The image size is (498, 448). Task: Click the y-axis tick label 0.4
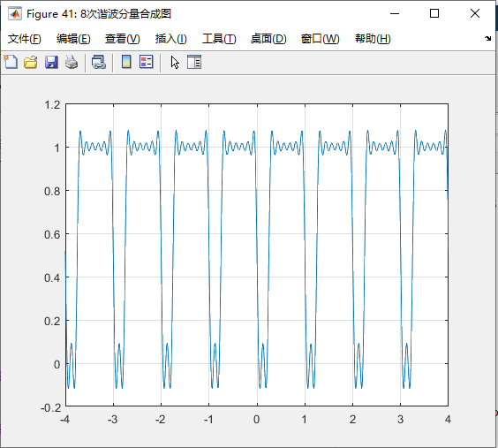(52, 277)
